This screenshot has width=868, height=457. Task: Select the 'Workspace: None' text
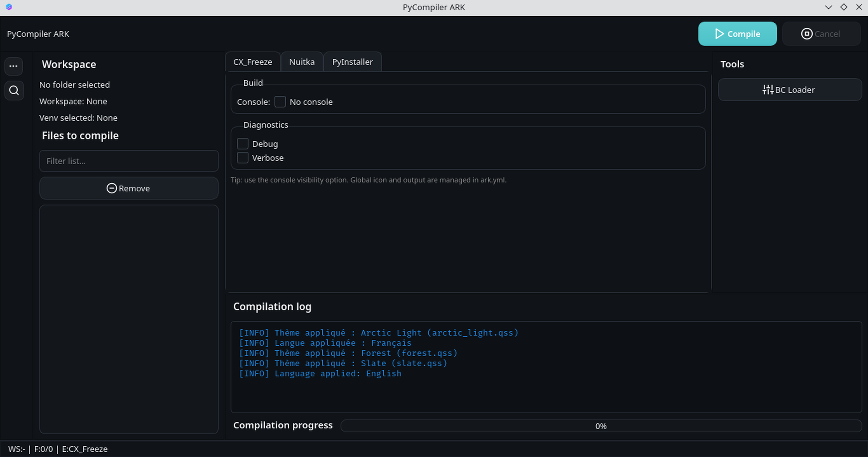[73, 101]
